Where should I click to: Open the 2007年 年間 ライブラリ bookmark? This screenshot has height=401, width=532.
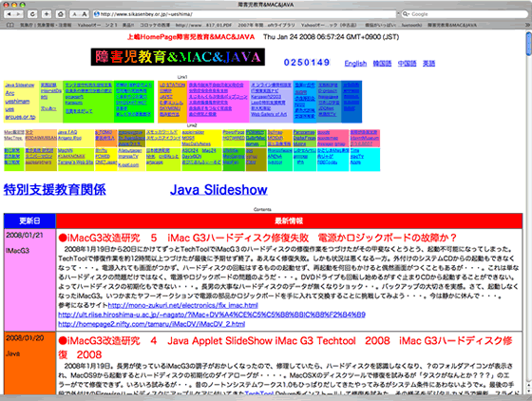266,25
